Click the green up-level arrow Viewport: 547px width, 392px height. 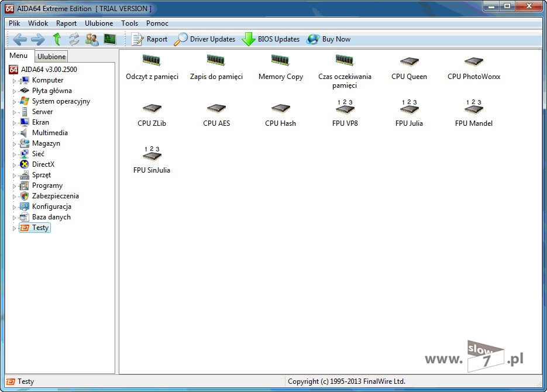point(57,39)
